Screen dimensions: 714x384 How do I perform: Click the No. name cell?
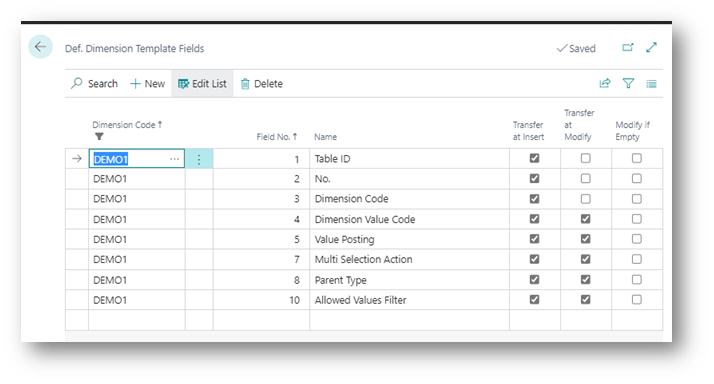pyautogui.click(x=409, y=179)
